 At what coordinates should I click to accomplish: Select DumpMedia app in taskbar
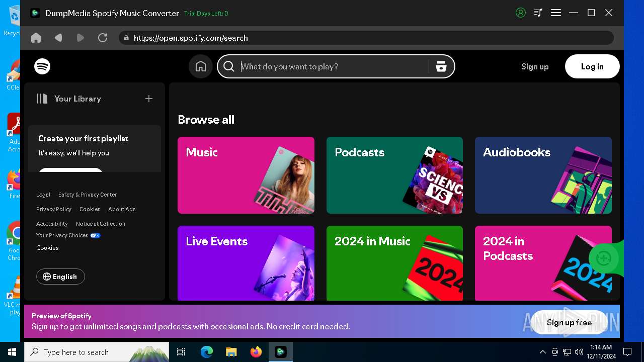pos(281,352)
